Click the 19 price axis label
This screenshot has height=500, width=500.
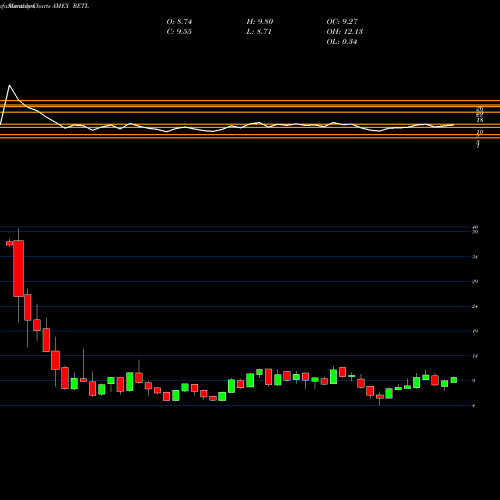[x=475, y=331]
